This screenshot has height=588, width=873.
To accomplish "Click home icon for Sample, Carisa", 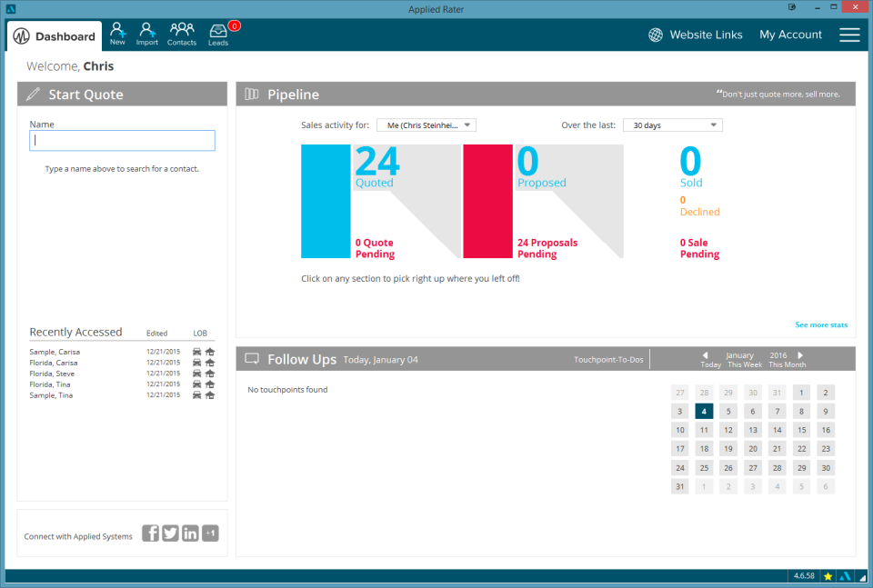I will [x=210, y=352].
